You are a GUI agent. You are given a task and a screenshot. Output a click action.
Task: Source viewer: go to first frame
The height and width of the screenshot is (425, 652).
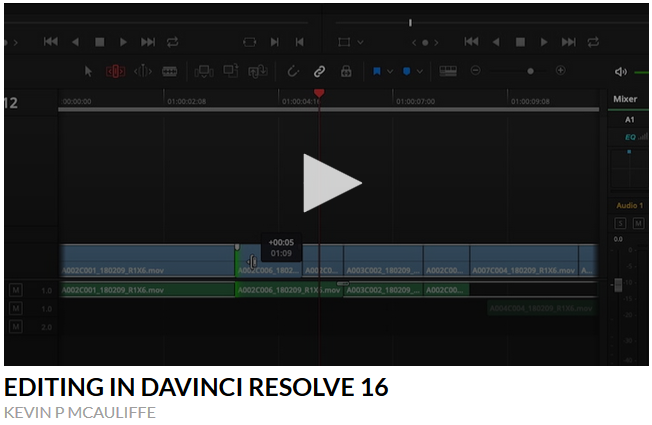(x=51, y=42)
